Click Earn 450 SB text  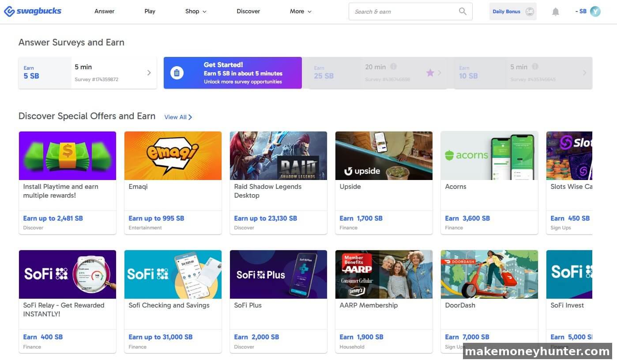coord(570,218)
